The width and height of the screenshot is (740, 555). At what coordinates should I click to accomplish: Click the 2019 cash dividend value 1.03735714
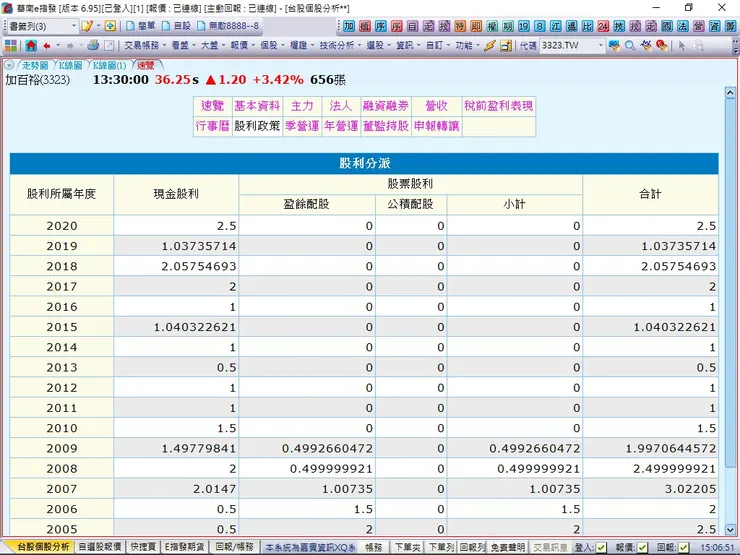coord(199,246)
